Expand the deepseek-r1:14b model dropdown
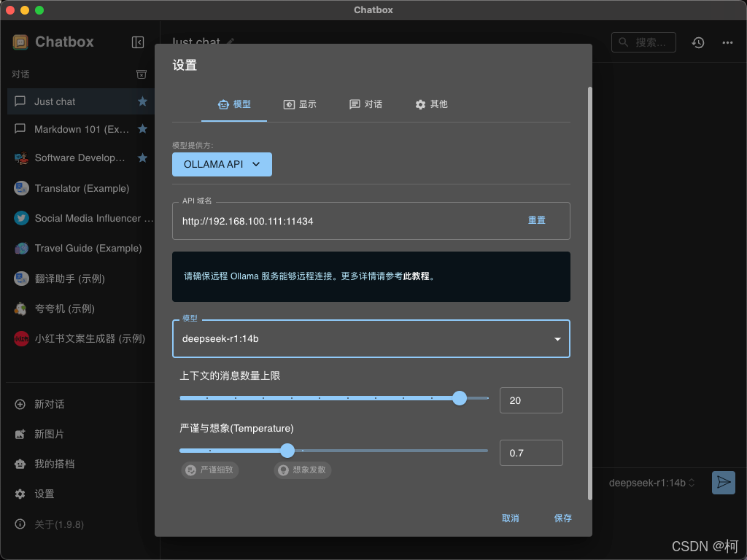This screenshot has height=560, width=747. click(371, 338)
